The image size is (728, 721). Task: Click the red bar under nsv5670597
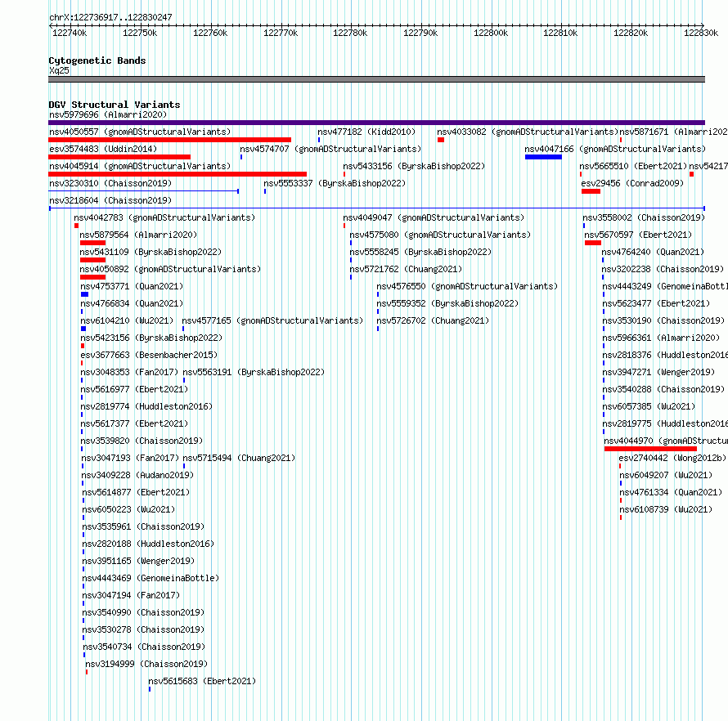point(593,243)
